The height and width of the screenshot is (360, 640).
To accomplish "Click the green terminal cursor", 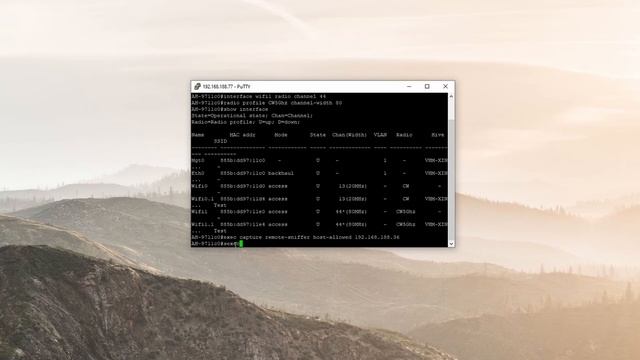I will [x=241, y=244].
